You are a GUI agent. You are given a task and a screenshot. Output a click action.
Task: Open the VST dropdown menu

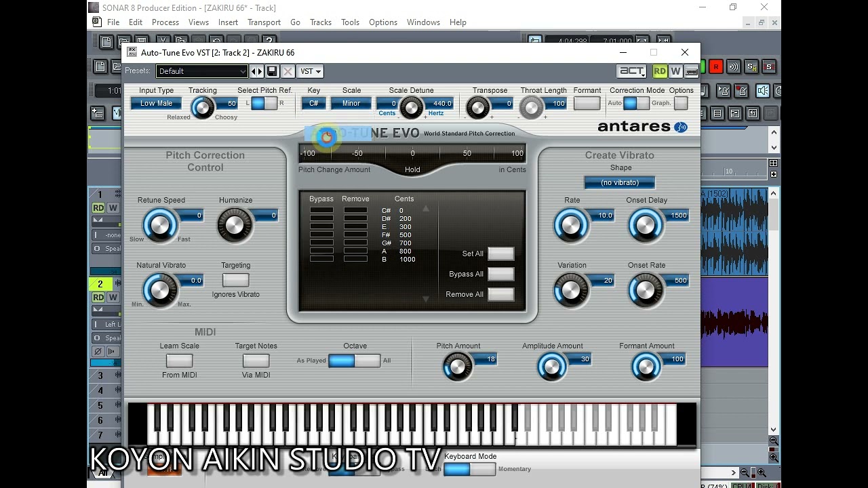[x=311, y=71]
